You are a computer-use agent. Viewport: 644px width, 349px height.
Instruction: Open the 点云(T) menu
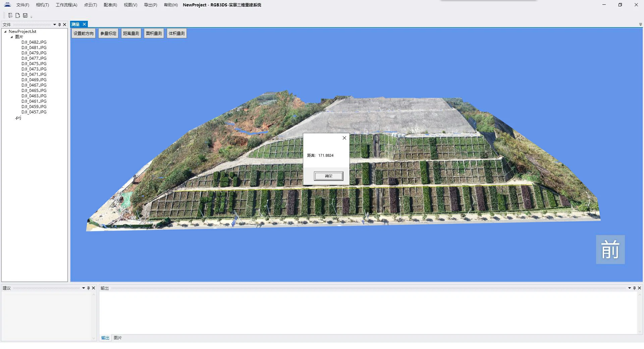[90, 5]
